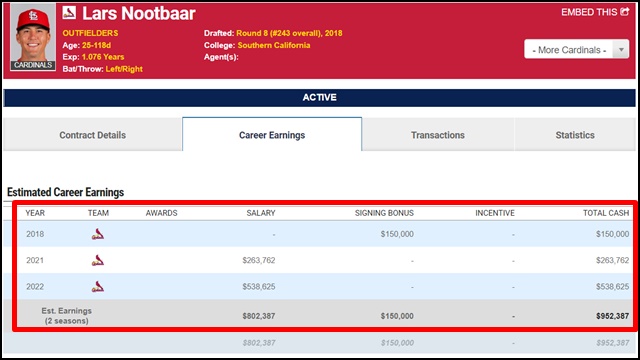Viewport: 640px width, 360px height.
Task: Click the Cardinals team icon in the 2018 row
Action: (x=98, y=234)
